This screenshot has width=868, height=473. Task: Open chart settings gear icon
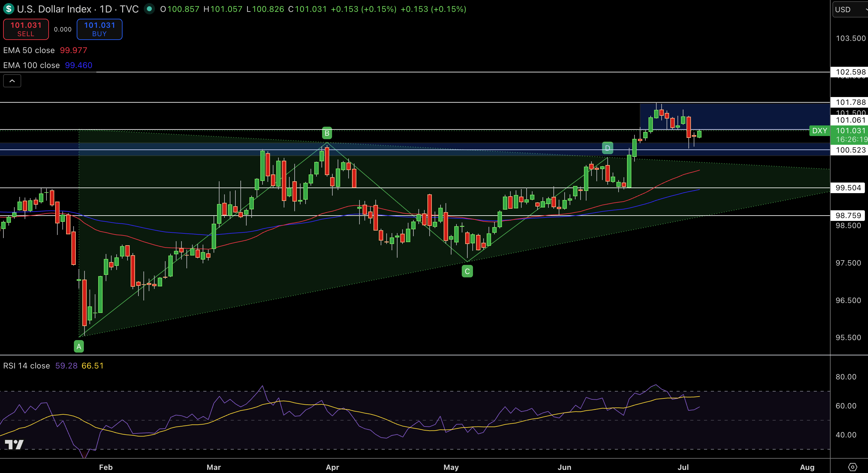point(852,467)
